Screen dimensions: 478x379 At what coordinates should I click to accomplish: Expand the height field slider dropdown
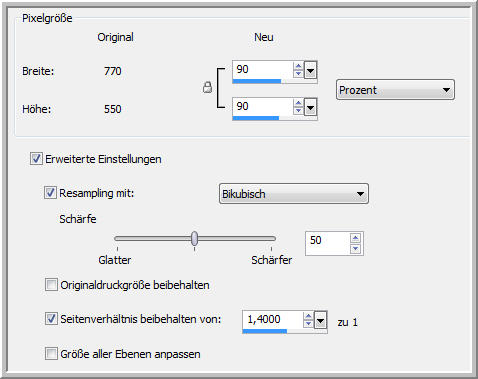click(310, 107)
